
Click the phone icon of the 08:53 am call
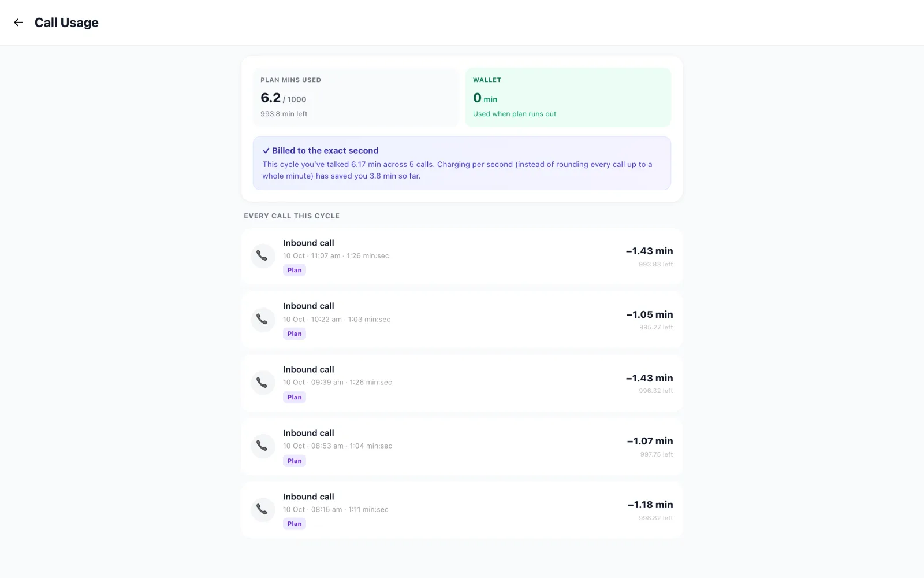coord(262,446)
